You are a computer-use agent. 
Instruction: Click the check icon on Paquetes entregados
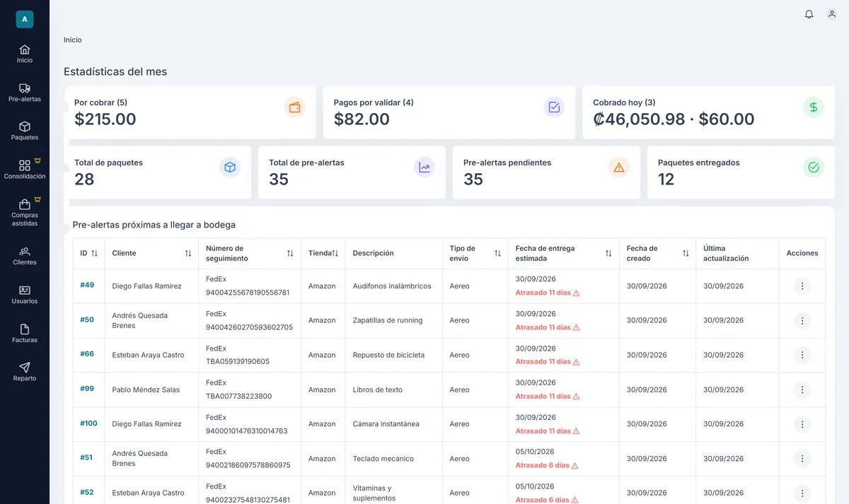(x=814, y=168)
